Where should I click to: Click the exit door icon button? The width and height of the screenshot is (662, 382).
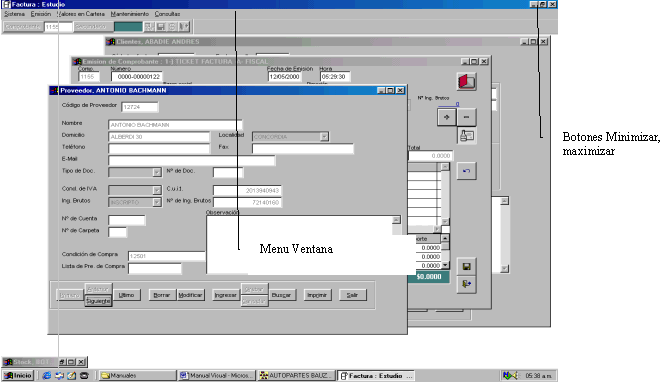(467, 284)
